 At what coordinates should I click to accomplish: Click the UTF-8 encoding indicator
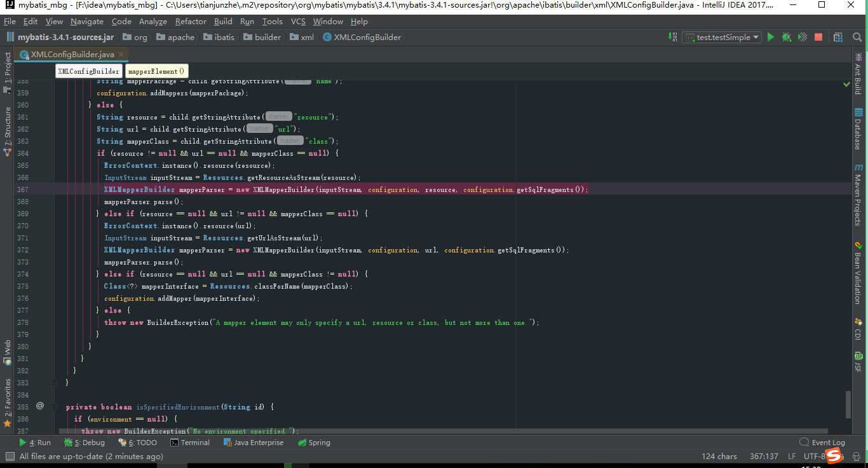(x=814, y=456)
